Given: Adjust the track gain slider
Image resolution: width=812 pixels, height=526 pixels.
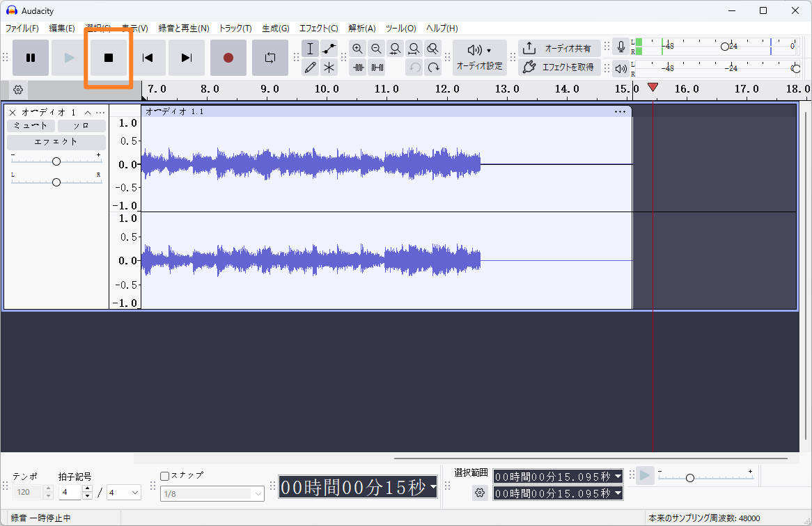Looking at the screenshot, I should 56,160.
